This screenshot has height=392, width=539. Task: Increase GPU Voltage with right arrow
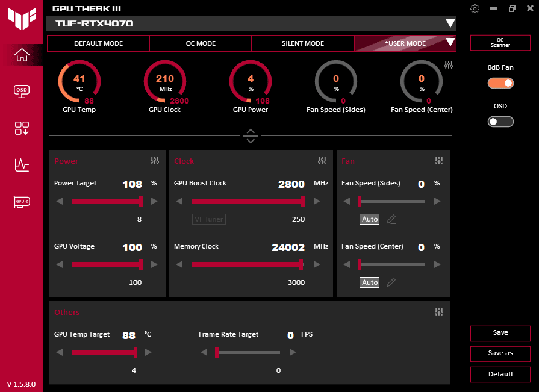[x=154, y=264]
